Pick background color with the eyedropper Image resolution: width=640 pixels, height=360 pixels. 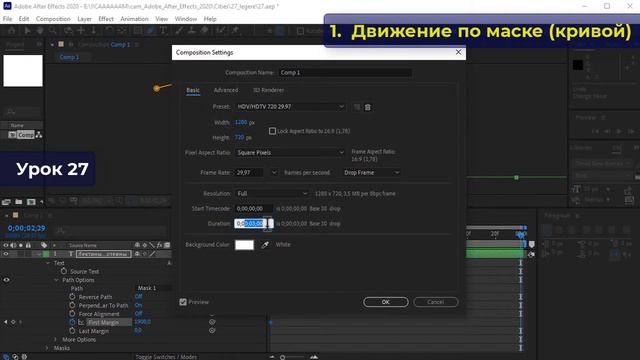click(265, 245)
